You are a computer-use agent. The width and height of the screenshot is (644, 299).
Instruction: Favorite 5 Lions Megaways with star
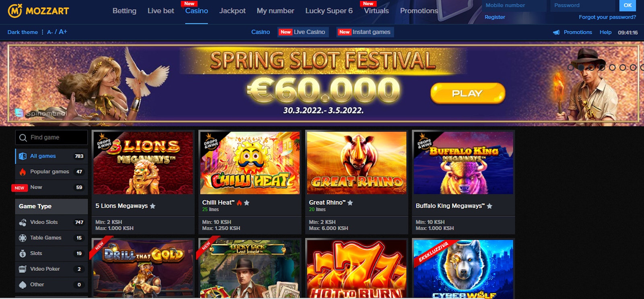coord(153,206)
